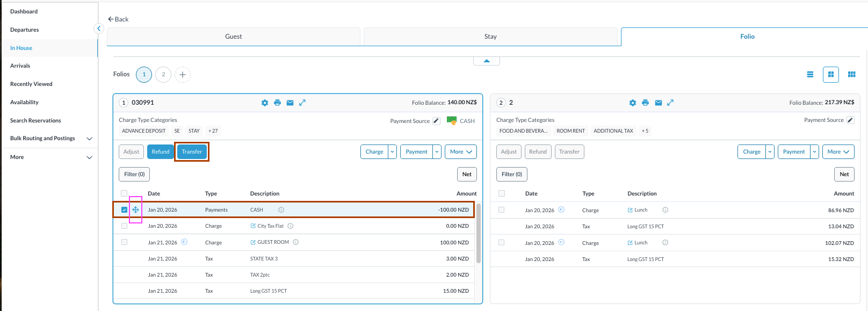Edit Payment Source in folio 030991

point(436,121)
